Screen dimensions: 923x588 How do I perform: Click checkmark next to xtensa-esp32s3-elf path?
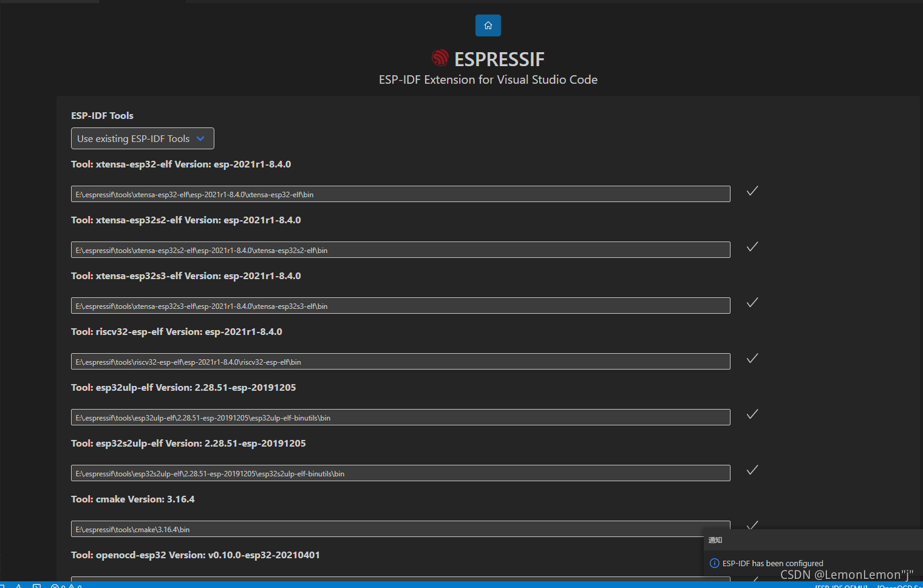point(752,303)
